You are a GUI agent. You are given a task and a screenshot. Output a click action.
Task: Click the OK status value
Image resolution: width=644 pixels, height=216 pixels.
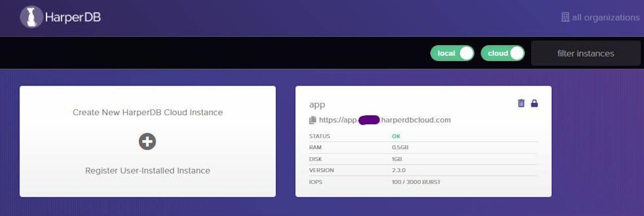point(396,136)
